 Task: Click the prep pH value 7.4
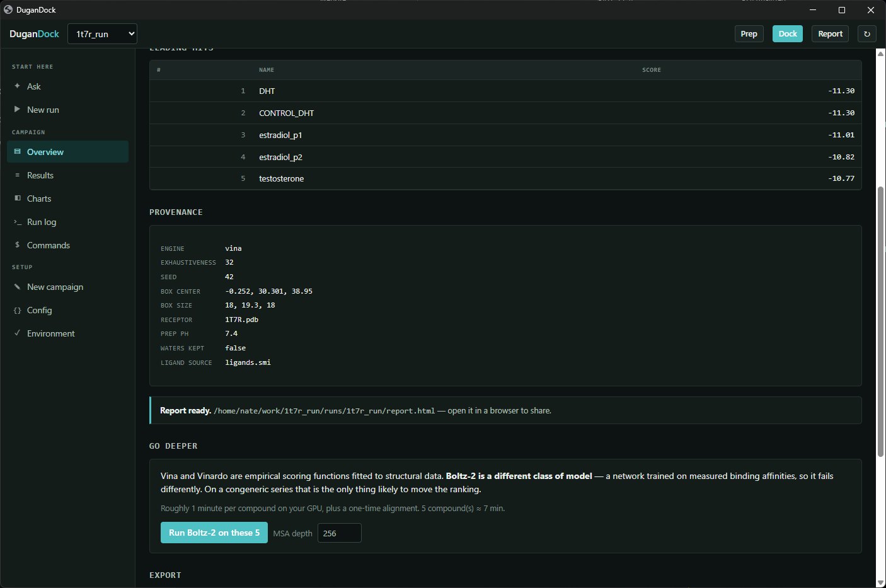pyautogui.click(x=231, y=333)
